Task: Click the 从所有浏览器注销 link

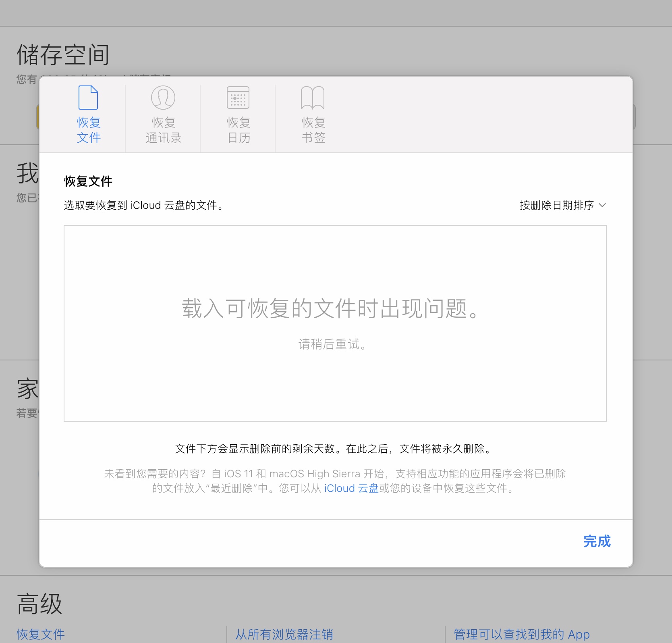Action: click(284, 634)
